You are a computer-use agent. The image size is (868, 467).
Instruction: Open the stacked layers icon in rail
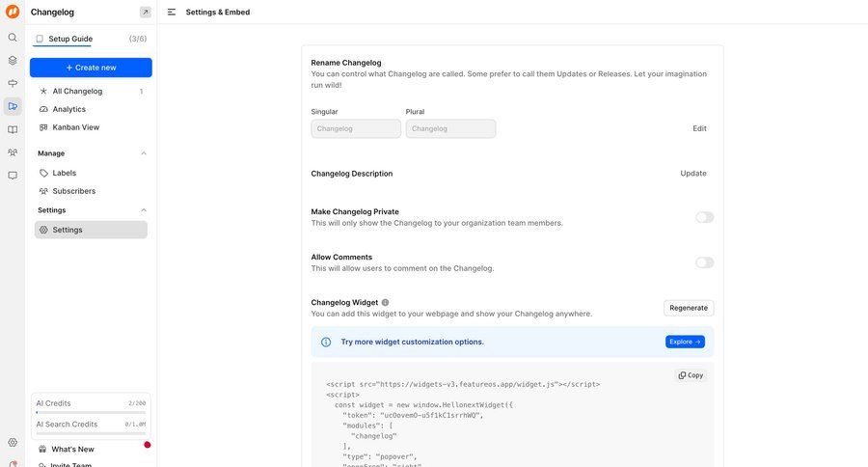click(13, 61)
